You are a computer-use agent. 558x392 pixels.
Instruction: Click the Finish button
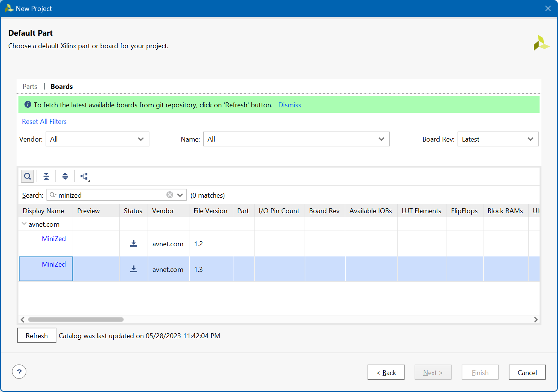480,372
